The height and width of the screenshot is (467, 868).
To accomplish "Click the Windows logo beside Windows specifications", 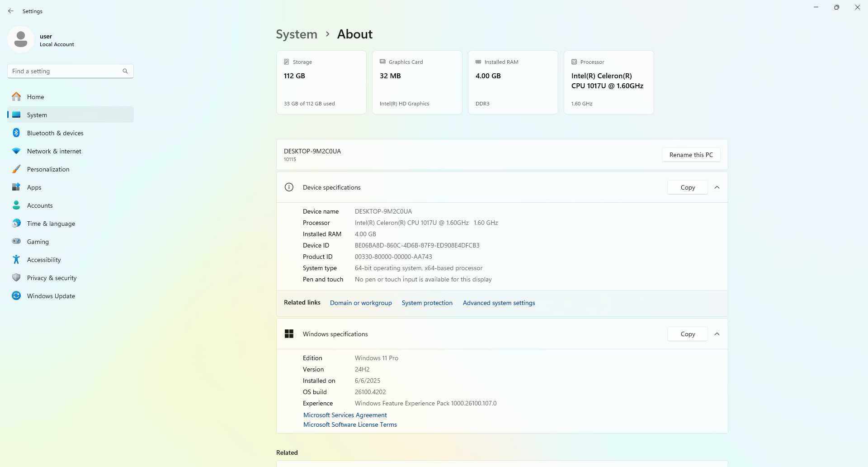I will (x=289, y=334).
